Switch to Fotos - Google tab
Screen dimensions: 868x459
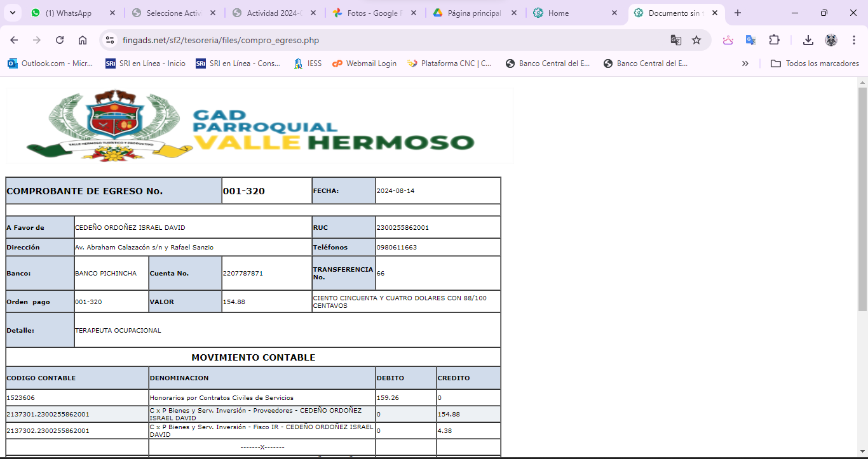[x=372, y=13]
